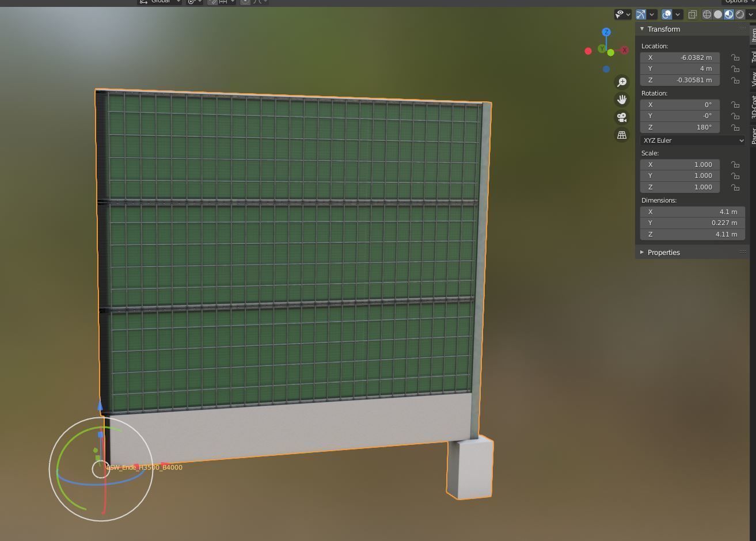
Task: Toggle proportional editing icon
Action: point(245,1)
